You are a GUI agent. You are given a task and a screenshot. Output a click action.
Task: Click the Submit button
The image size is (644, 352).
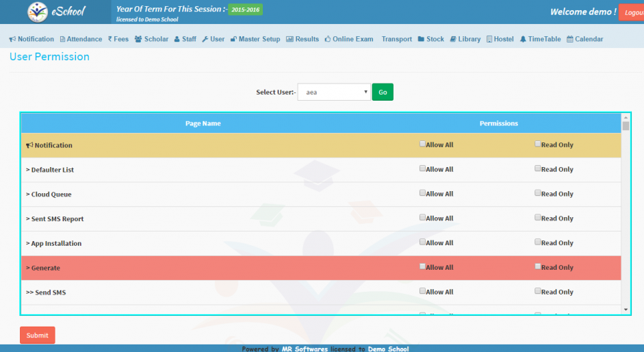38,335
